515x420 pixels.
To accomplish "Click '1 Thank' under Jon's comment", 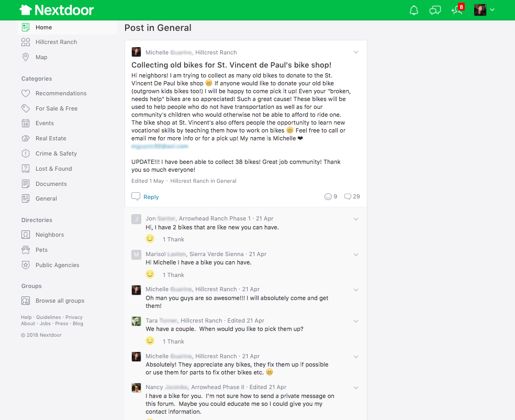I will tap(173, 239).
